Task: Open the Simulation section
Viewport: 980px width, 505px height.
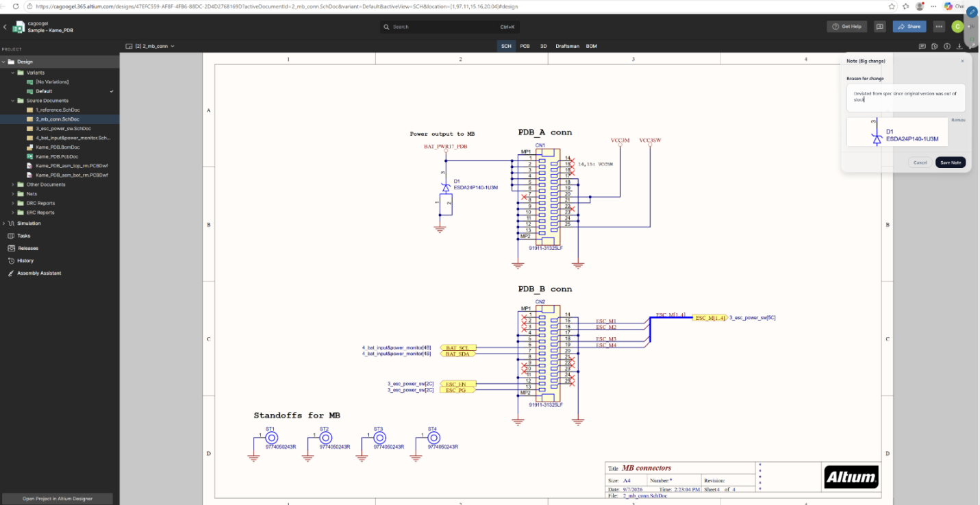Action: [29, 223]
